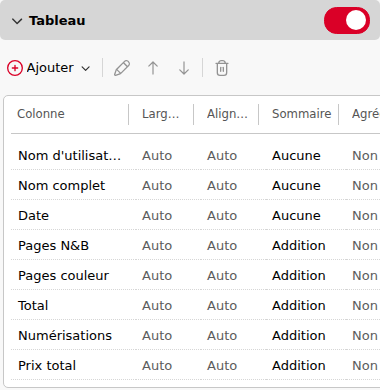Click Non in the Date row

pyautogui.click(x=365, y=216)
